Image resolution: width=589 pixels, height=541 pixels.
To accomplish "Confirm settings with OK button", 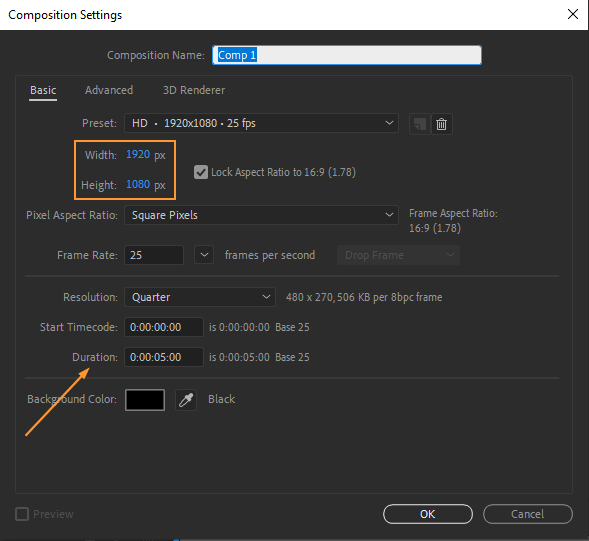I will coord(427,514).
